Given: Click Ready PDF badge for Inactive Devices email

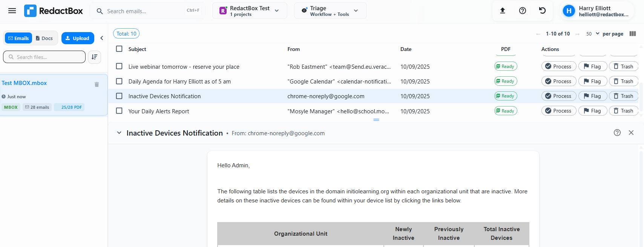Looking at the screenshot, I should click(506, 96).
